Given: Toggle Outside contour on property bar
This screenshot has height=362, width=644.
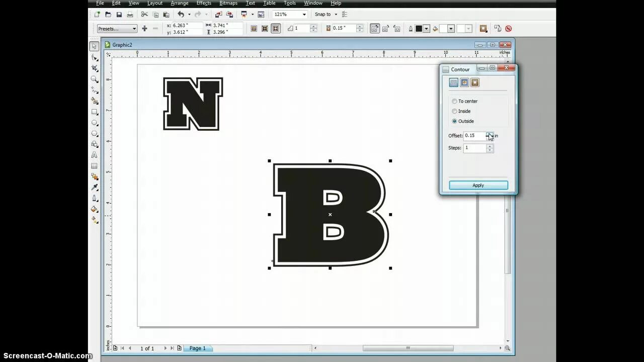Looking at the screenshot, I should click(x=275, y=29).
